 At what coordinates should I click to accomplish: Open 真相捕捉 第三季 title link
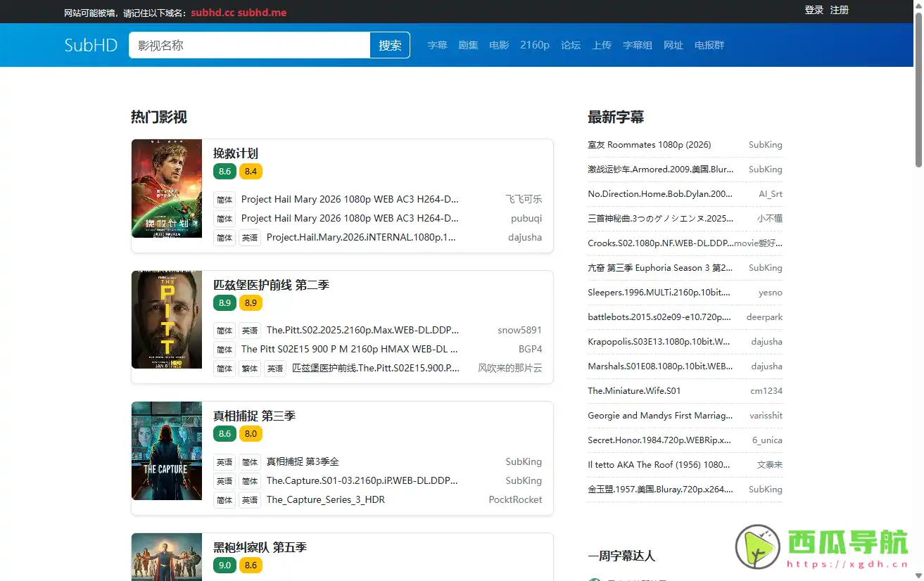(254, 416)
